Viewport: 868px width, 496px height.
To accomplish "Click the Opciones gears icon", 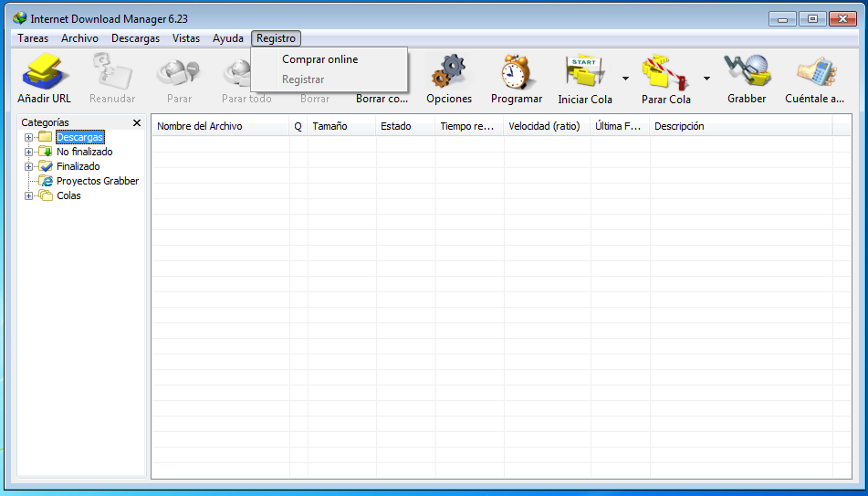I will (449, 71).
